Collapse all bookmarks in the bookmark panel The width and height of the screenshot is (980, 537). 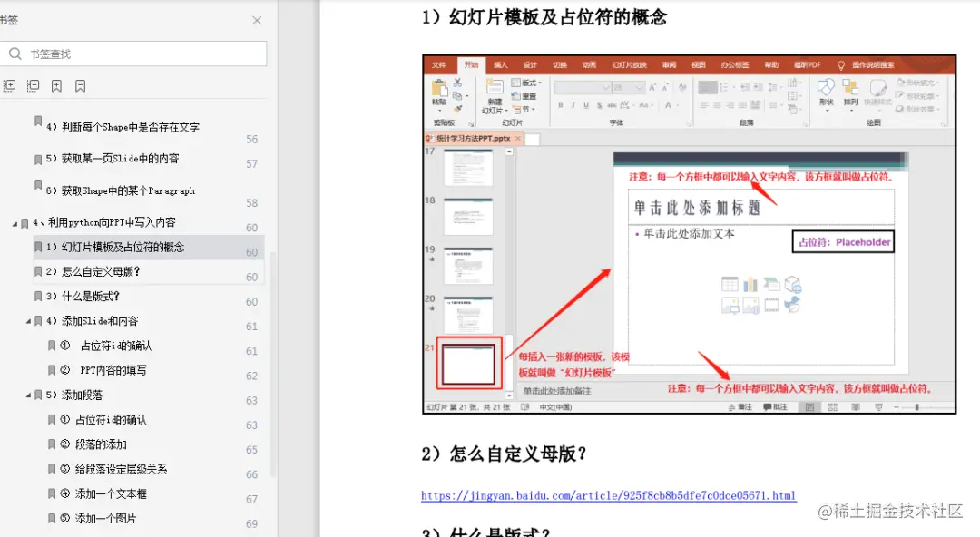point(32,85)
